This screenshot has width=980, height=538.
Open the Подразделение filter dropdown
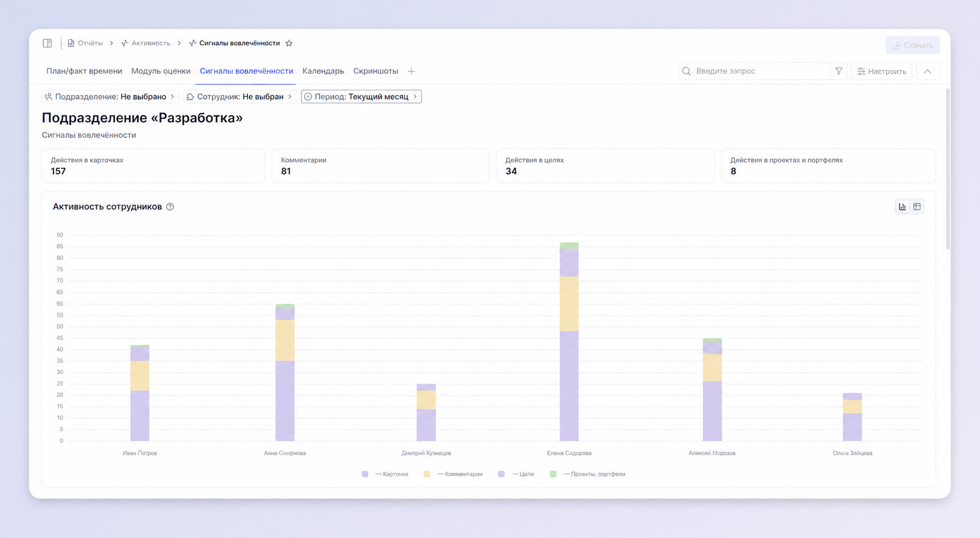pyautogui.click(x=109, y=97)
